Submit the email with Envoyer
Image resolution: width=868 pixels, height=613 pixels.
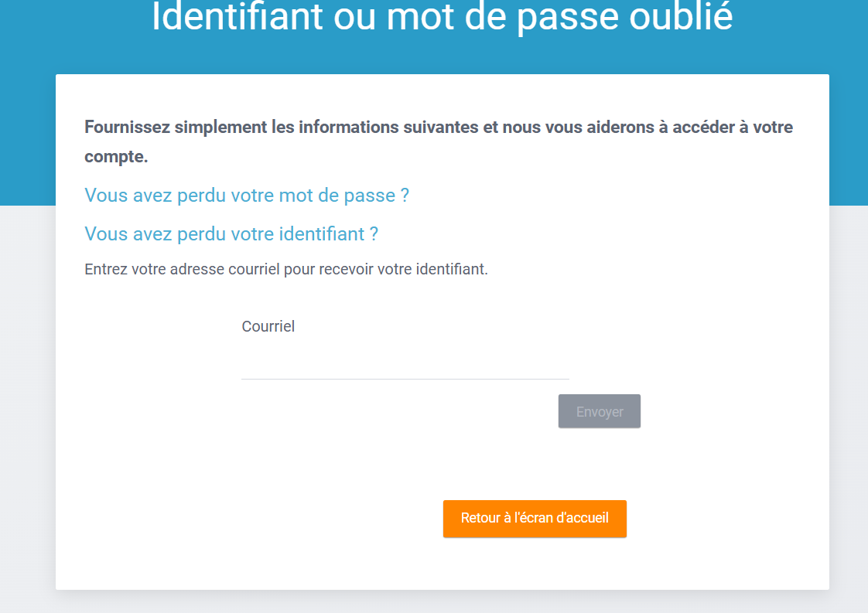pos(599,411)
